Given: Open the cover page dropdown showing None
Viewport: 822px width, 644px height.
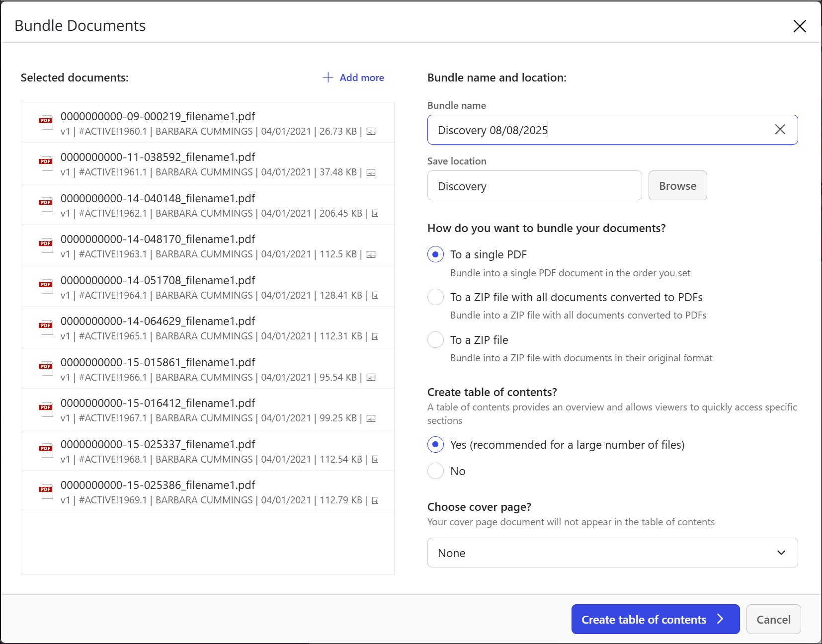Looking at the screenshot, I should (x=612, y=553).
